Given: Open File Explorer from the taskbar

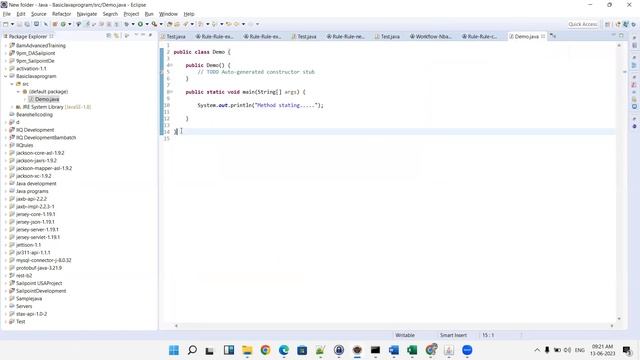Looking at the screenshot, I should pos(247,350).
